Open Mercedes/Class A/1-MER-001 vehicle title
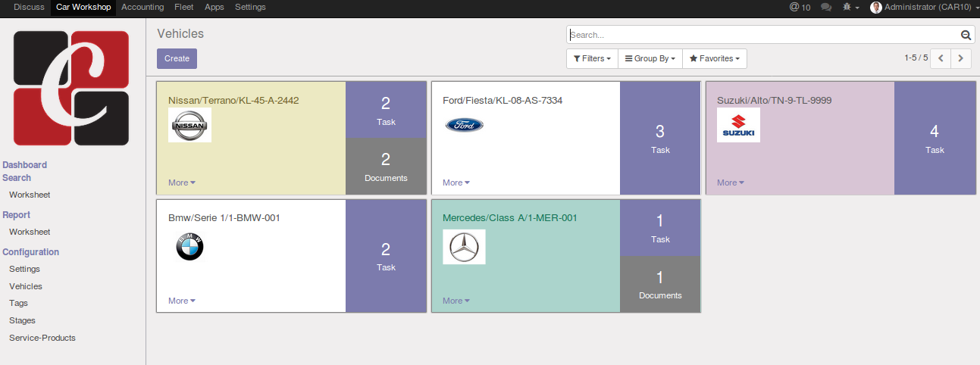980x365 pixels. (510, 218)
